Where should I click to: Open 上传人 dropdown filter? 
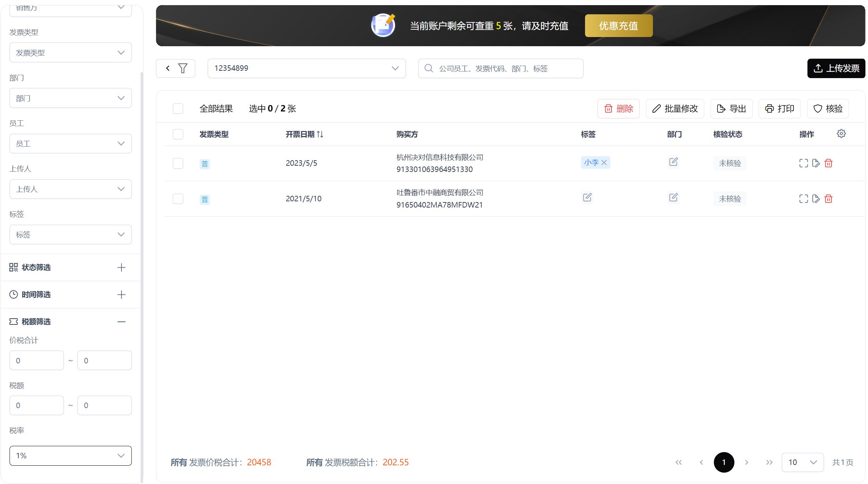tap(70, 189)
